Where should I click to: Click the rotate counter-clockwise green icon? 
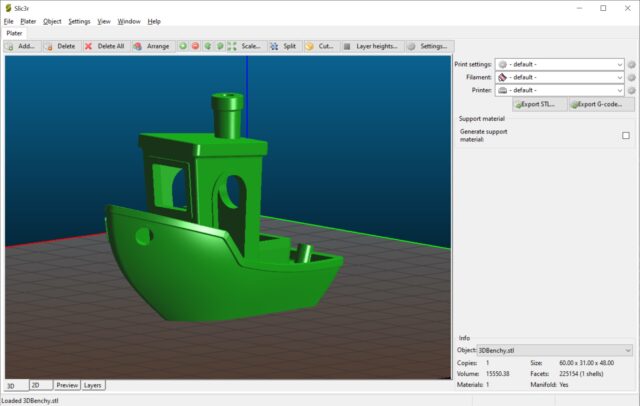[208, 46]
